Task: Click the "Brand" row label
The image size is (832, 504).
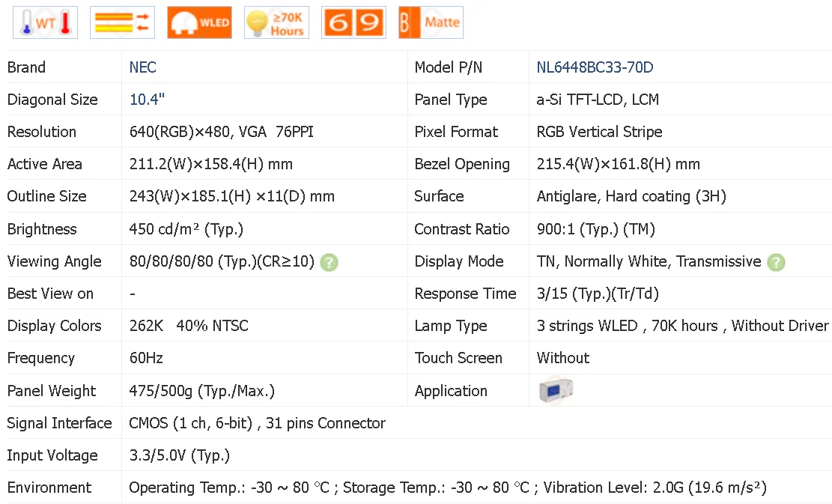Action: [26, 67]
